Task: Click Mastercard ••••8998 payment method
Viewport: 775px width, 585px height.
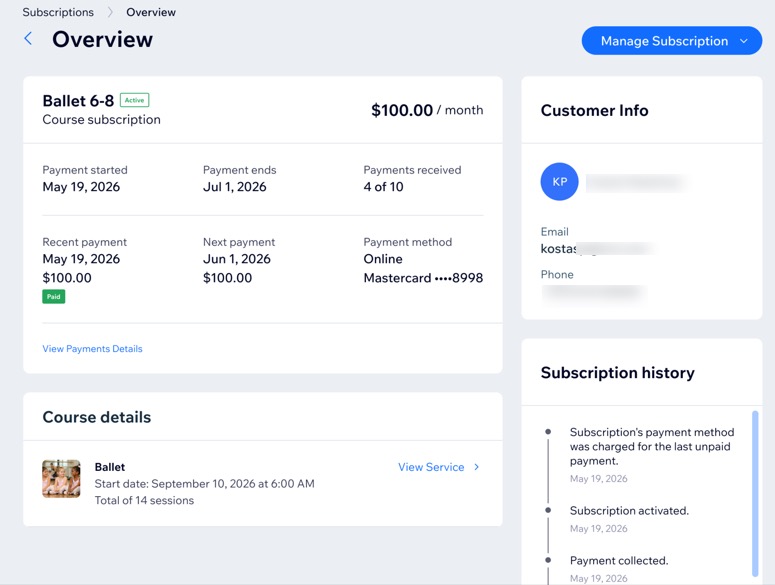Action: 423,278
